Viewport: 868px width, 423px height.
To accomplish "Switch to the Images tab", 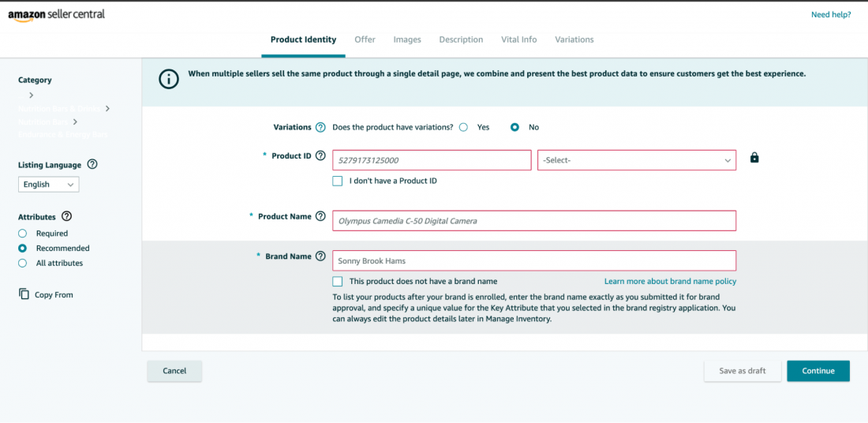I will pos(407,40).
